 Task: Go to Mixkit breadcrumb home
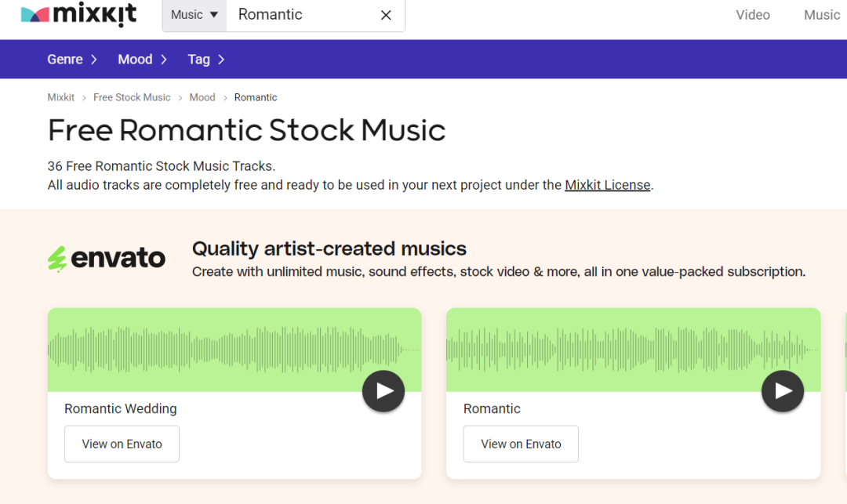(61, 97)
